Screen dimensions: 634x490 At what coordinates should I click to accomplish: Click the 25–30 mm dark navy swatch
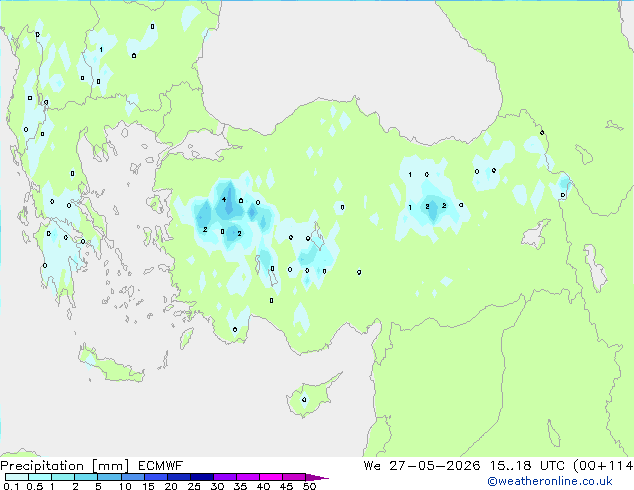point(201,477)
